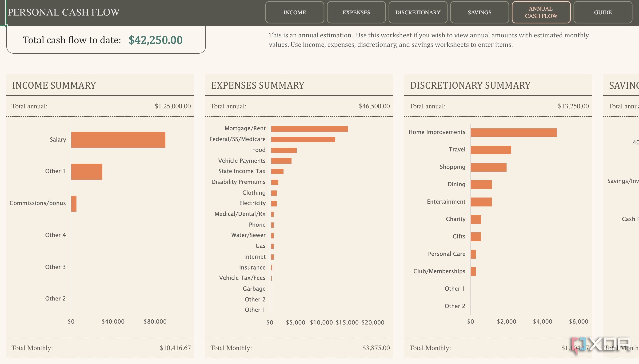Select the Medical/Dental/Rx label

240,214
